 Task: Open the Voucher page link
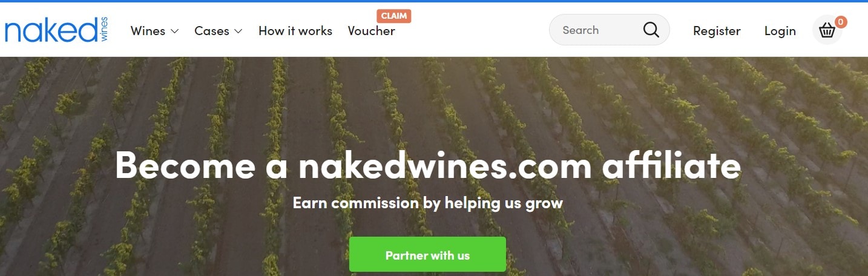coord(371,31)
